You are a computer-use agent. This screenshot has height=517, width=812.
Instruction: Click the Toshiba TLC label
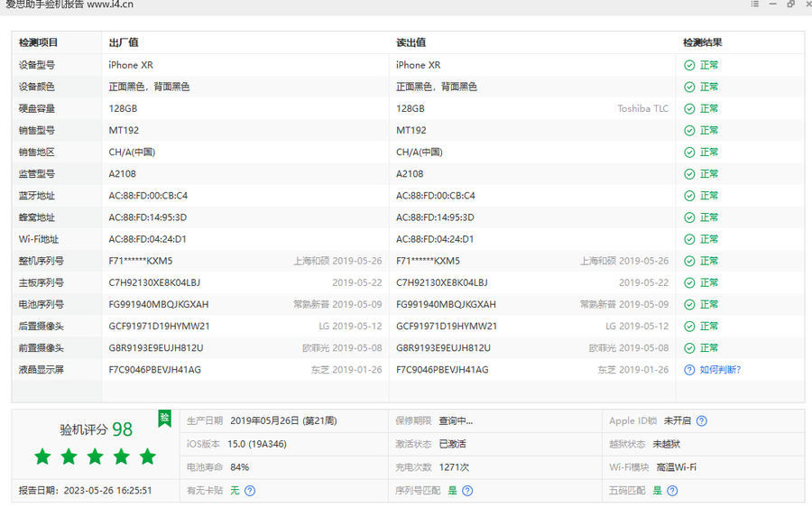(643, 109)
